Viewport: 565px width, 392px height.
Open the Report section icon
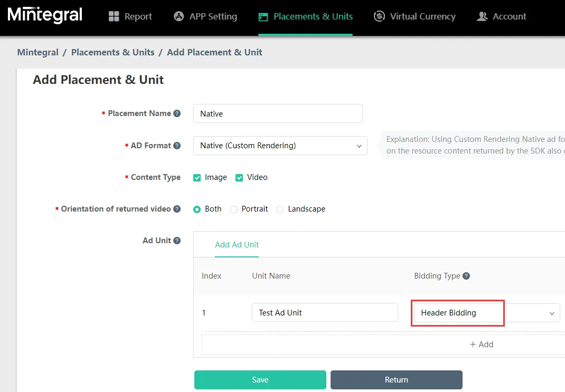(x=114, y=16)
